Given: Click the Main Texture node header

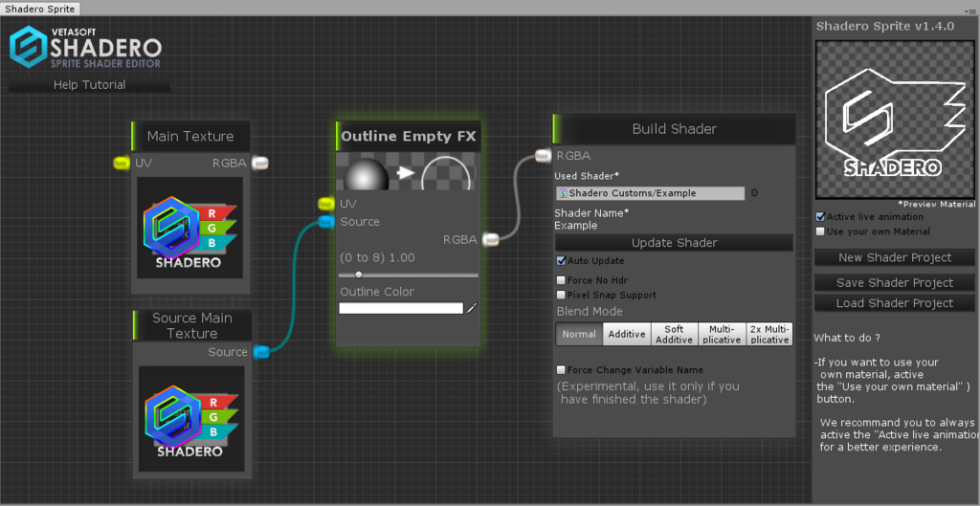Looking at the screenshot, I should click(x=190, y=136).
